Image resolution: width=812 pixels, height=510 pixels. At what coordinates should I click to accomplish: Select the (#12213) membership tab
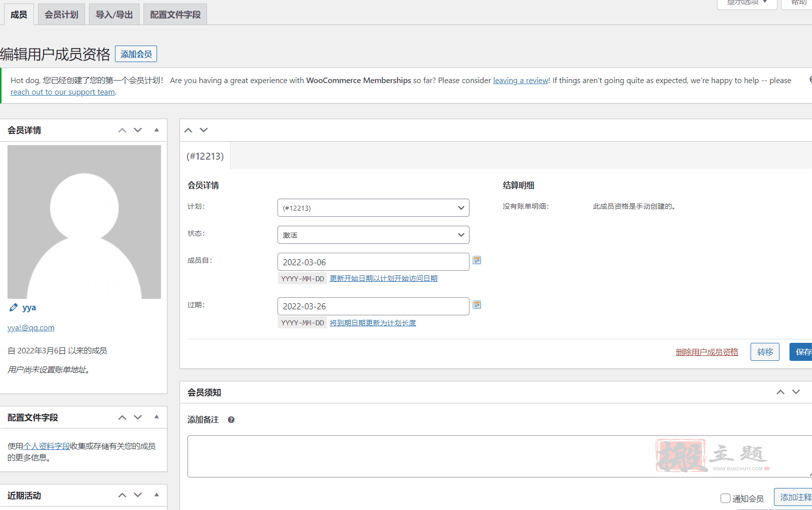coord(205,156)
